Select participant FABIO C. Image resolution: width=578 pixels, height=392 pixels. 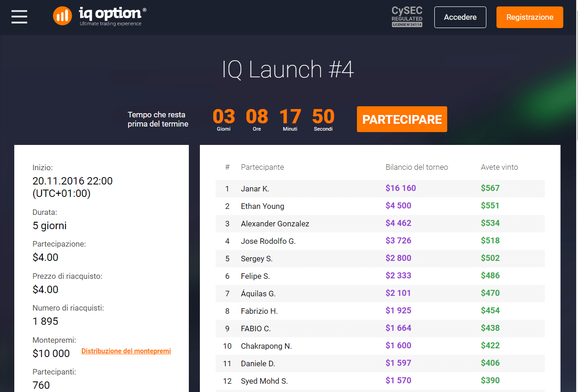click(x=256, y=329)
